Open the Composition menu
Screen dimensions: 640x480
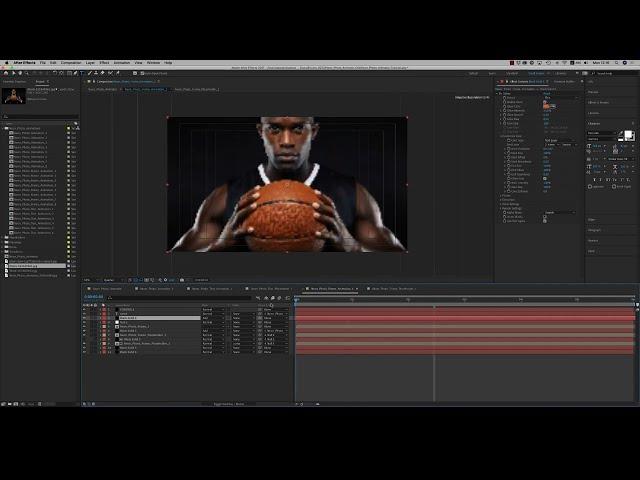coord(71,63)
